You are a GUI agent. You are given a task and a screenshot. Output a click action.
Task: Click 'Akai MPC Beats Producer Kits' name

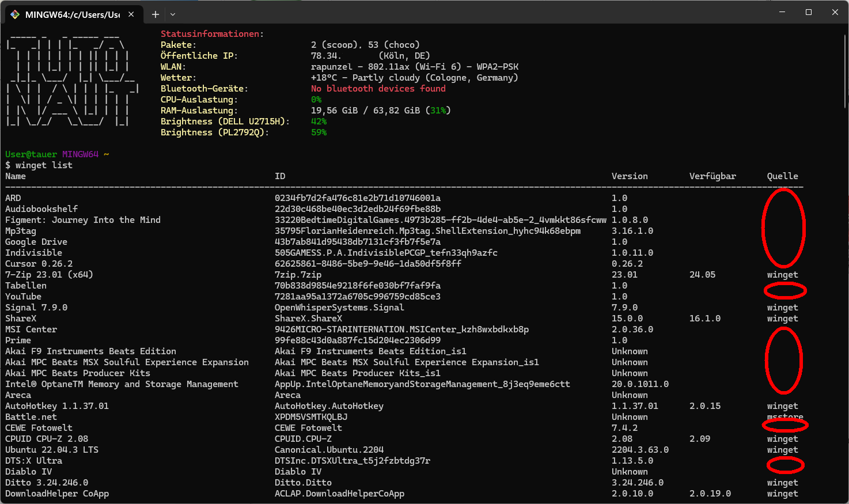coord(78,373)
